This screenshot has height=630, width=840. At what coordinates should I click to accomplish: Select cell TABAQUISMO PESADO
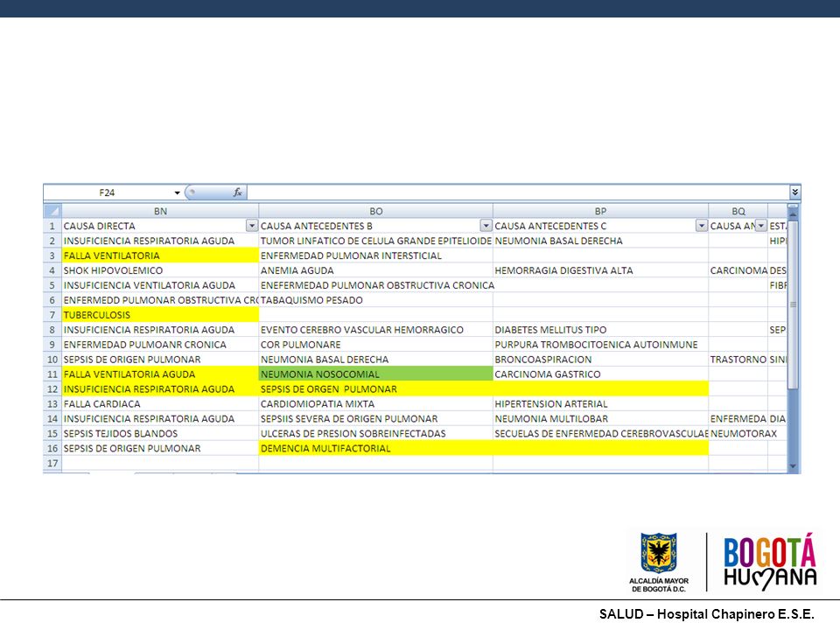[375, 300]
